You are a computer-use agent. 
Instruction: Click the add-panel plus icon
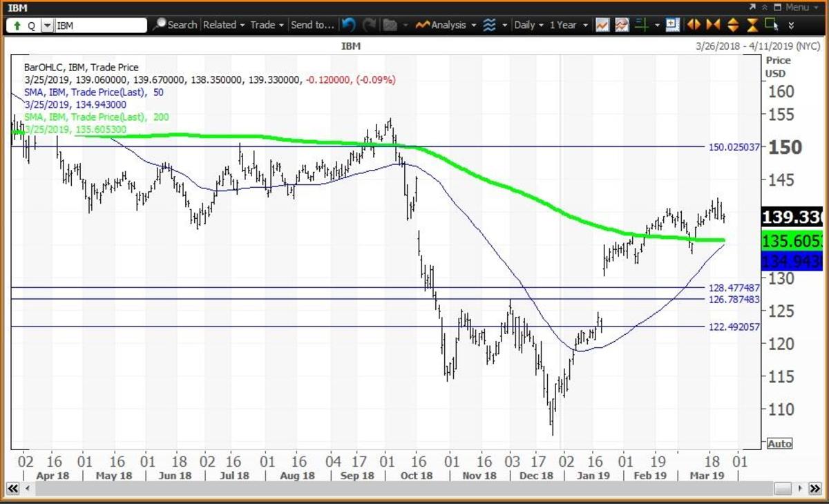pos(673,25)
